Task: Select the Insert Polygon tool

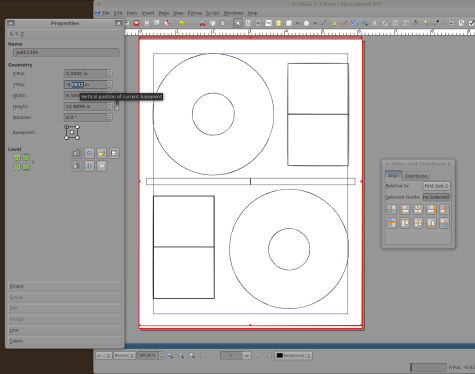Action: click(306, 23)
